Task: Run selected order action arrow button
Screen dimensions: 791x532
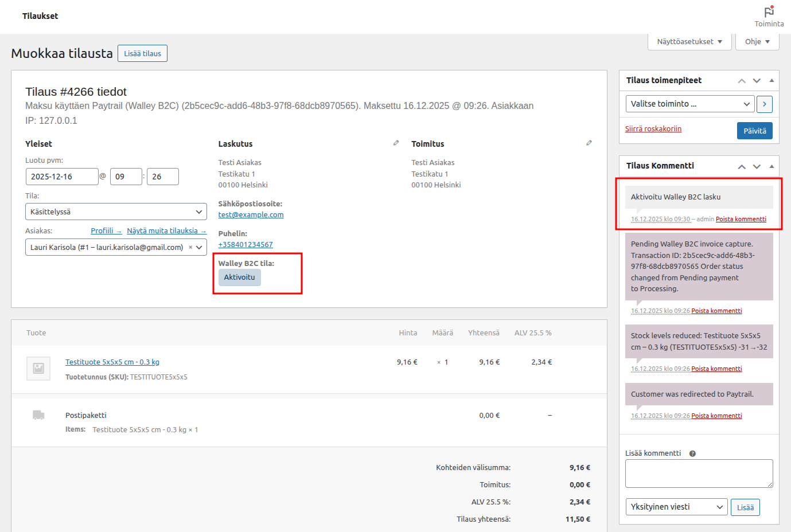Action: (x=764, y=104)
